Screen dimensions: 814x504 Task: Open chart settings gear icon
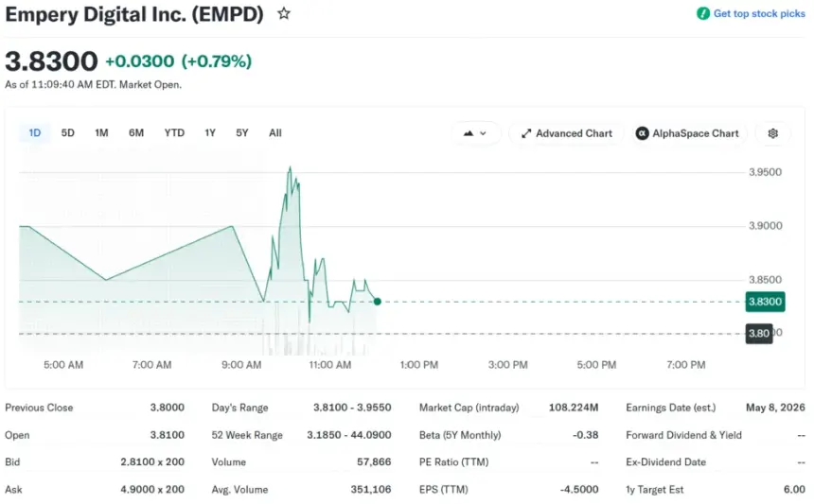point(773,133)
